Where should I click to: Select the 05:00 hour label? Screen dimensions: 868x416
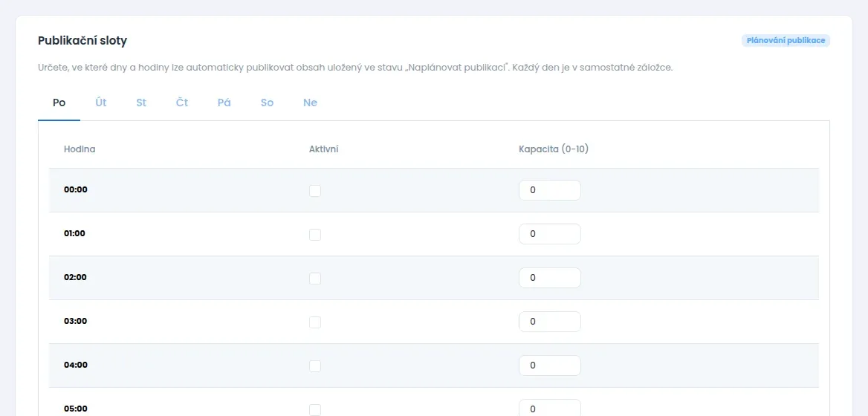point(76,409)
